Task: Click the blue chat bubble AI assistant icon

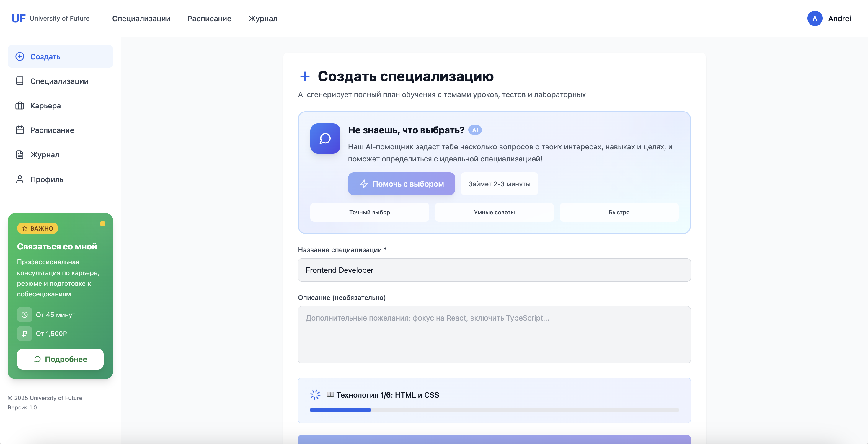Action: [325, 138]
